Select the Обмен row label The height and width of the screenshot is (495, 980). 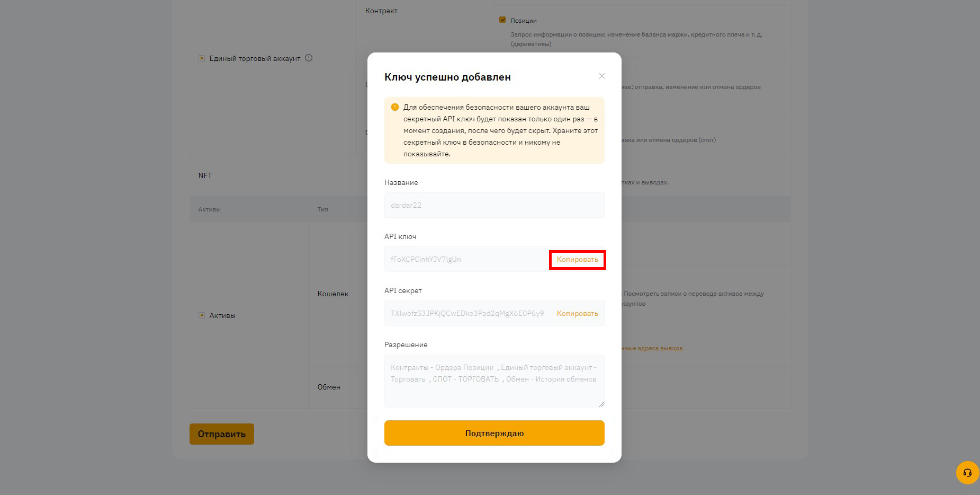329,387
